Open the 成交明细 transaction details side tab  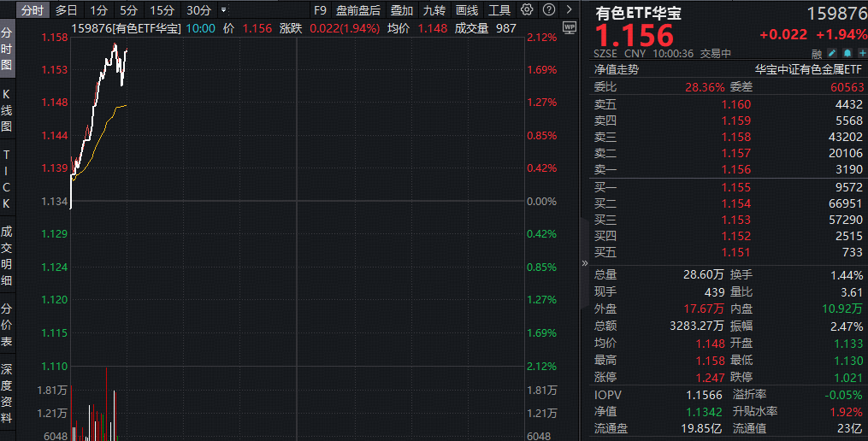tap(7, 256)
